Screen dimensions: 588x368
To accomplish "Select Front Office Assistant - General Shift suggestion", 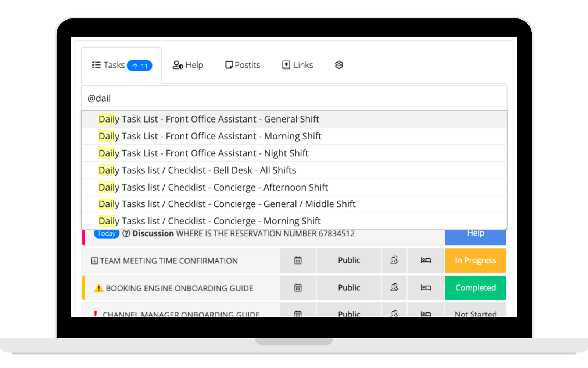I will [294, 119].
